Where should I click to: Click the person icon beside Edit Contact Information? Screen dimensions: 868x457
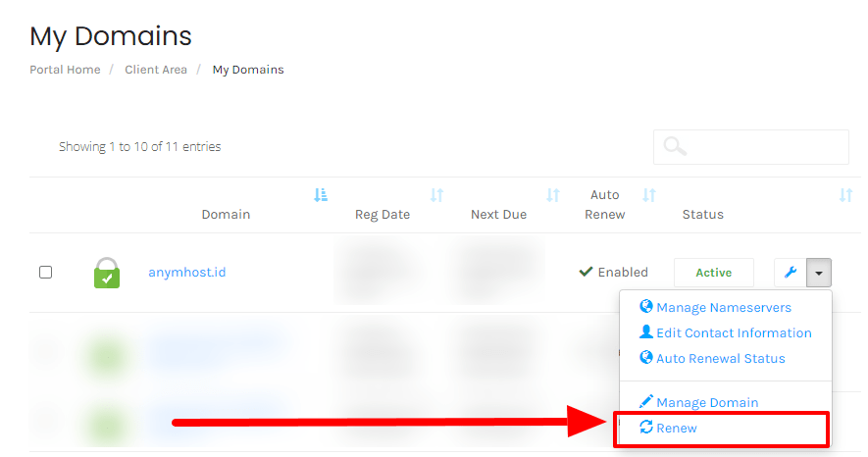pos(646,331)
